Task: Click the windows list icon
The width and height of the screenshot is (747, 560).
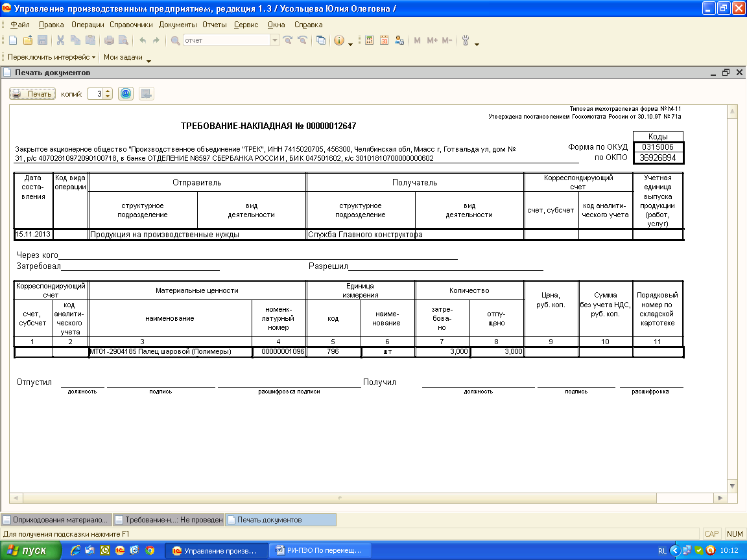Action: (x=321, y=40)
